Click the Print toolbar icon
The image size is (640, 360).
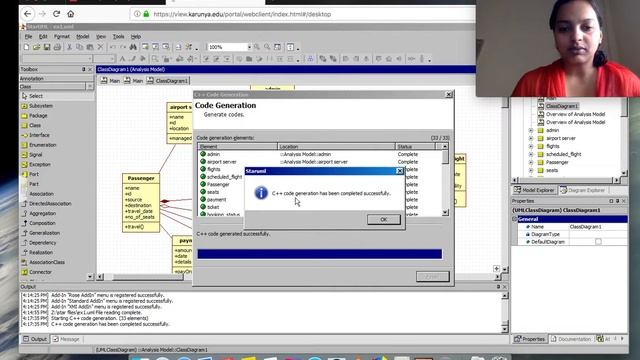click(57, 47)
